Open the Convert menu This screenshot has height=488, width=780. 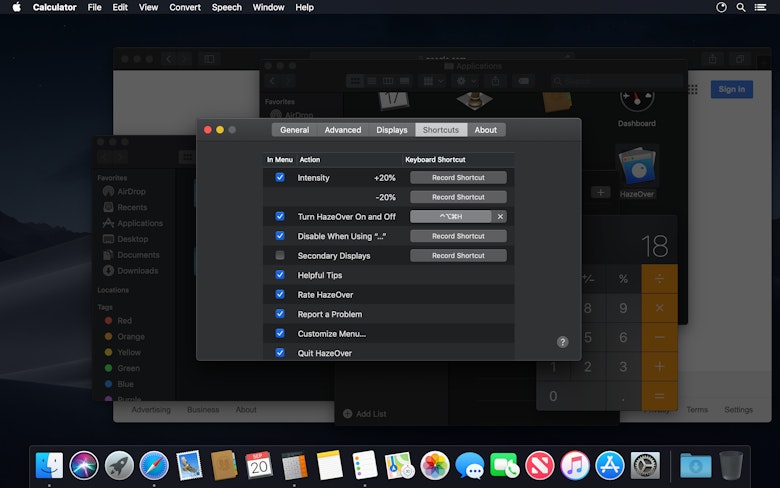pos(185,7)
